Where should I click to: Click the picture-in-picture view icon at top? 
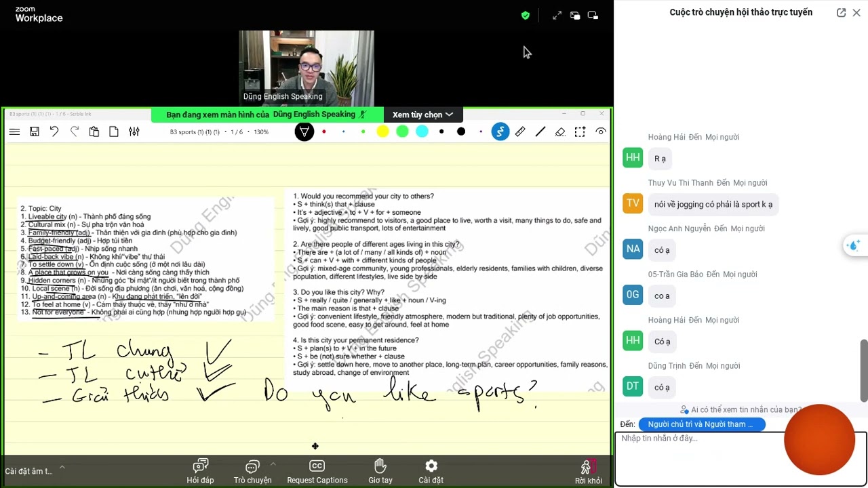pyautogui.click(x=575, y=15)
